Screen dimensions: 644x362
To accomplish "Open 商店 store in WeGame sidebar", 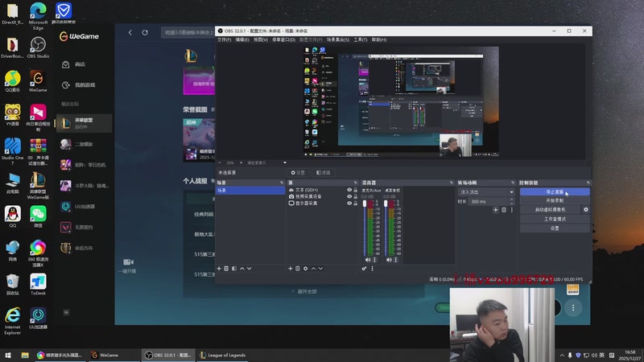I will (x=80, y=64).
